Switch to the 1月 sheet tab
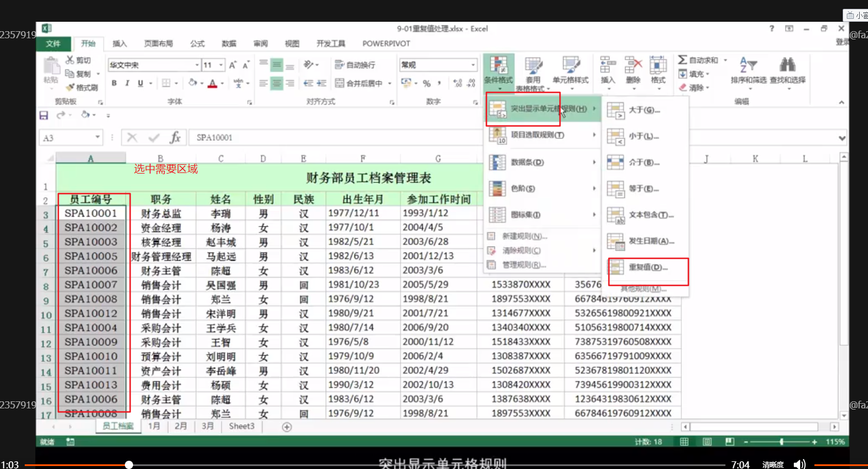 [x=154, y=426]
